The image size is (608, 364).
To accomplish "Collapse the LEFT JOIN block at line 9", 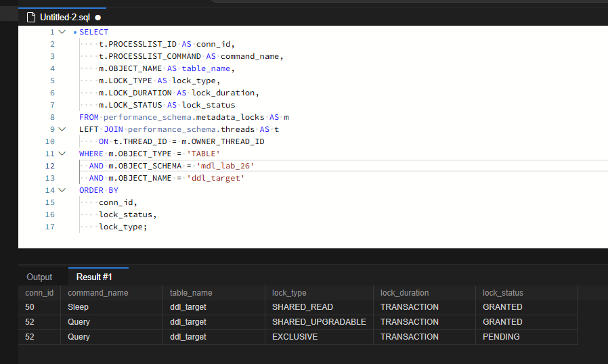I will (x=62, y=129).
